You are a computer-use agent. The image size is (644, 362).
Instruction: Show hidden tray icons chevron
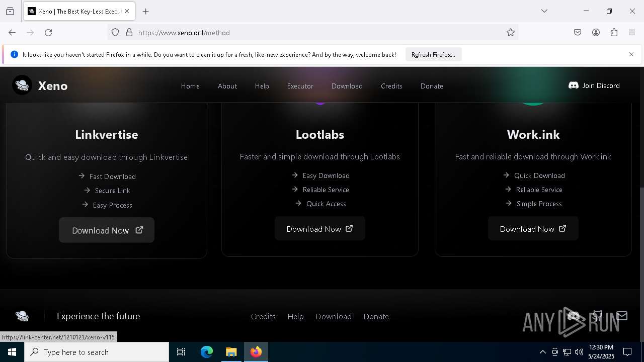tap(542, 352)
